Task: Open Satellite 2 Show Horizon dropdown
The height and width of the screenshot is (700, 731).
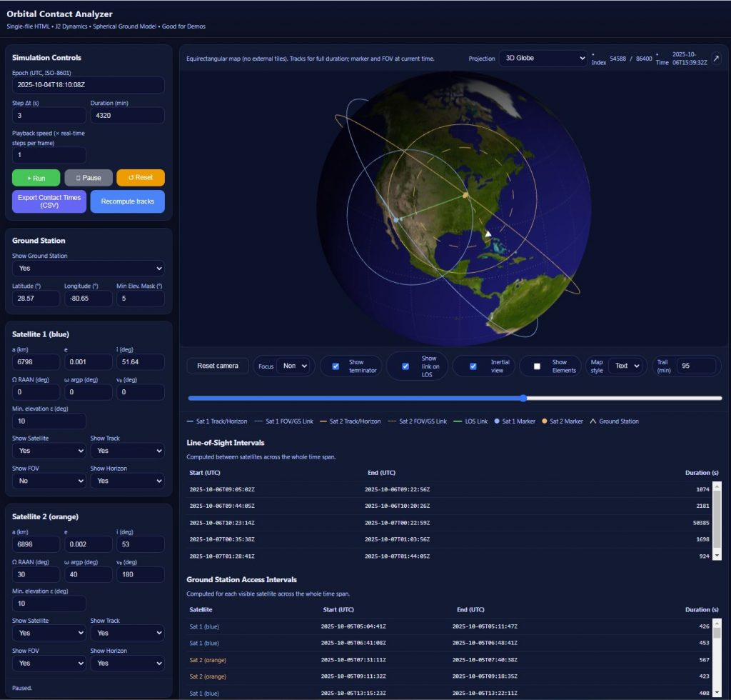Action: coord(127,663)
